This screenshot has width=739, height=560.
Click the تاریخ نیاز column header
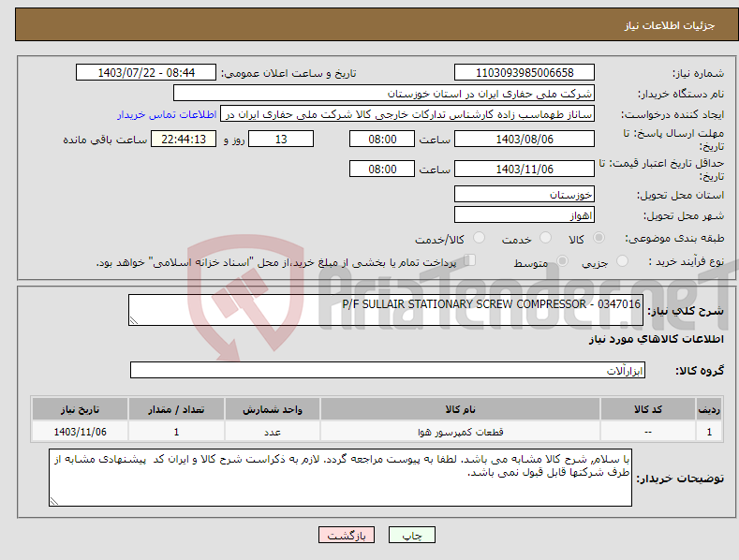tap(81, 409)
